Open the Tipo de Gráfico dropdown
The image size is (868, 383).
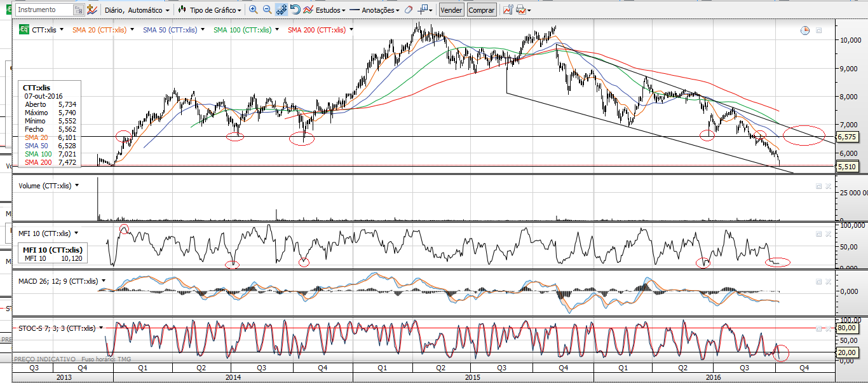click(x=215, y=10)
